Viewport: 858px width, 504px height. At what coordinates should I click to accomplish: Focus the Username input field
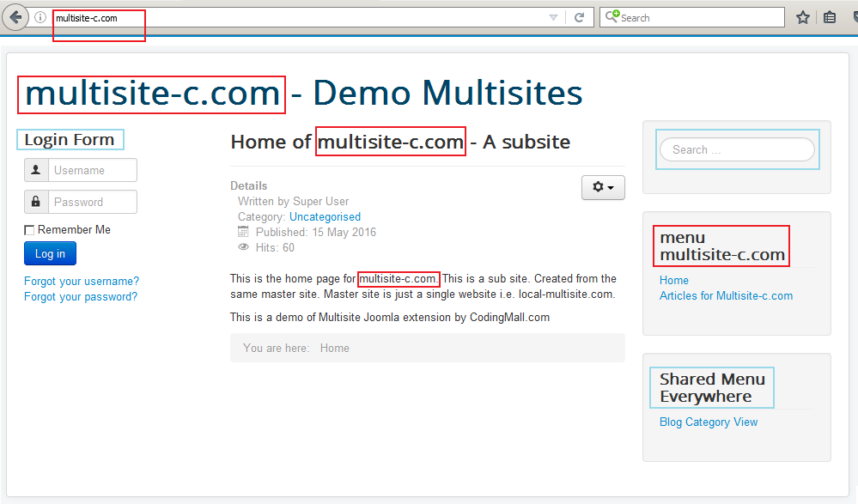pyautogui.click(x=93, y=170)
